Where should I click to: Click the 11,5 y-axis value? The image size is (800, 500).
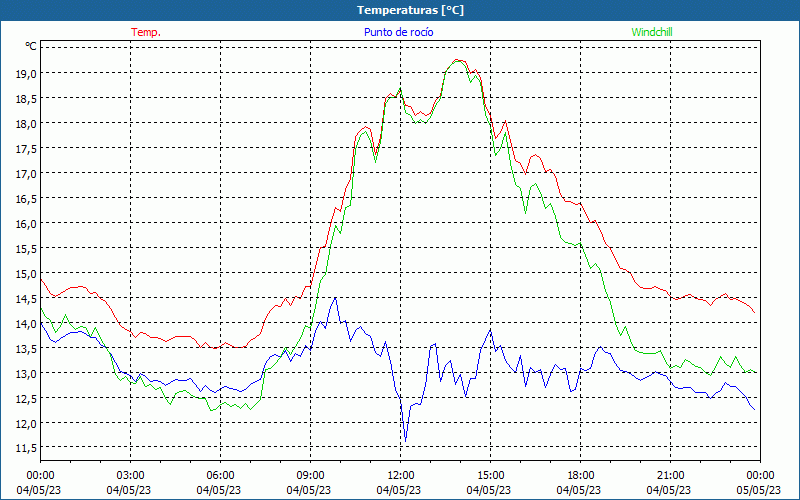[27, 448]
